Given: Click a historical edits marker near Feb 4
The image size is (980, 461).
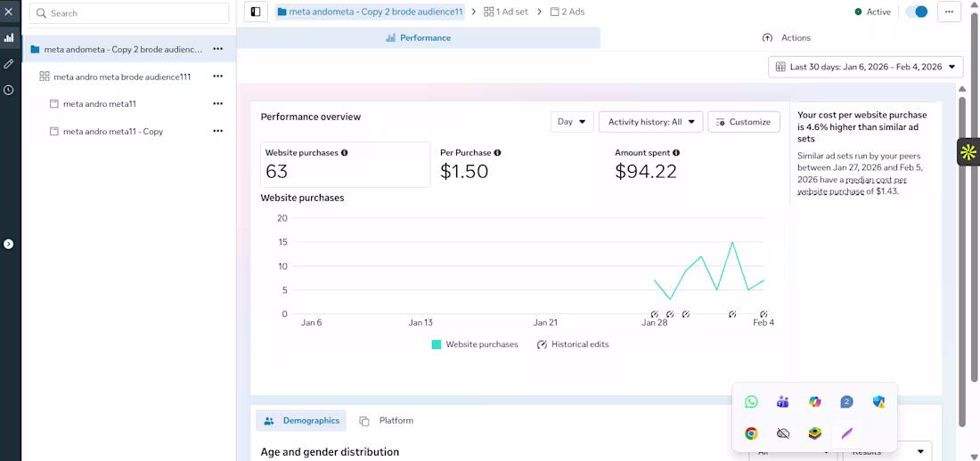Looking at the screenshot, I should (x=764, y=314).
